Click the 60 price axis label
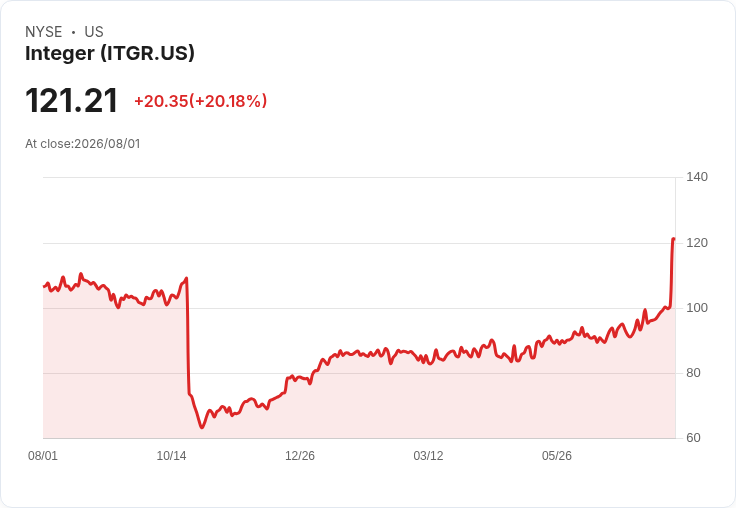736x508 pixels. (693, 438)
